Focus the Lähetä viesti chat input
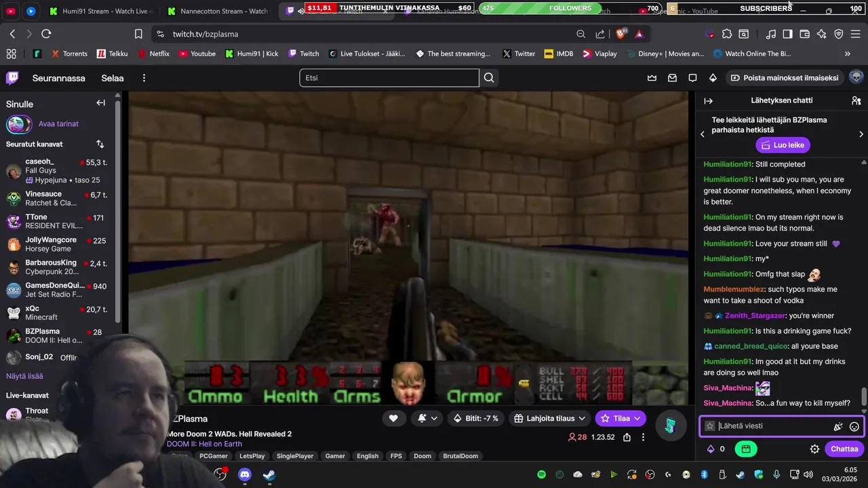This screenshot has height=488, width=868. 773,426
